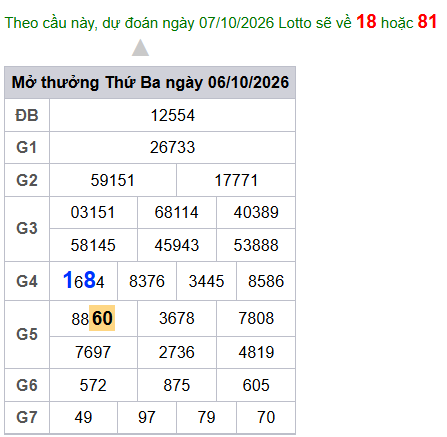Click the prediction number 81 in red
The image size is (447, 437).
(x=427, y=22)
